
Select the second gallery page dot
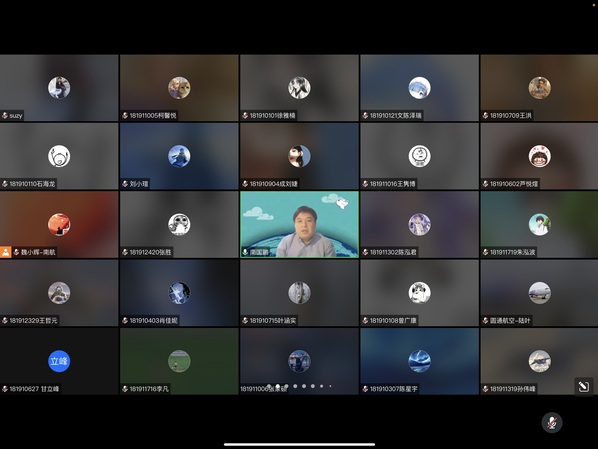click(x=278, y=386)
